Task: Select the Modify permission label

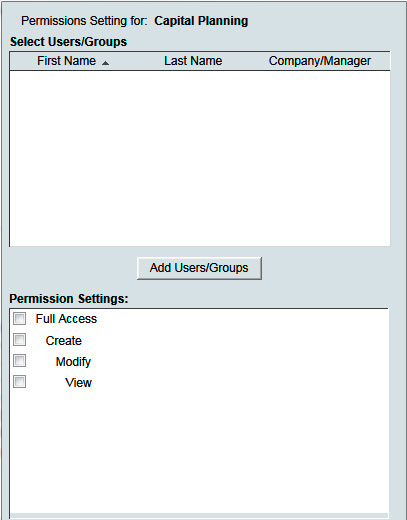Action: pyautogui.click(x=73, y=362)
